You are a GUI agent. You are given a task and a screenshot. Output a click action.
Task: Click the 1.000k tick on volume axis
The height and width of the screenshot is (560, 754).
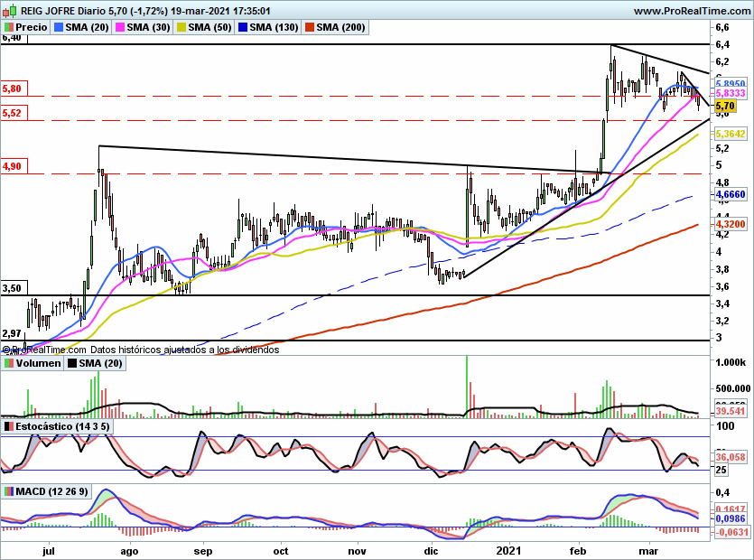pos(731,363)
